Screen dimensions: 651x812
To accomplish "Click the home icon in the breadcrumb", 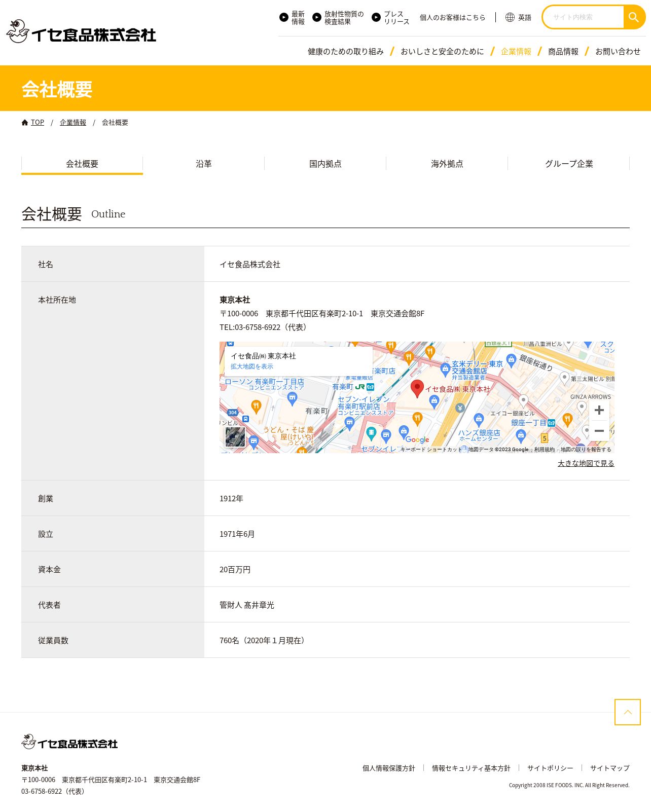I will tap(25, 122).
